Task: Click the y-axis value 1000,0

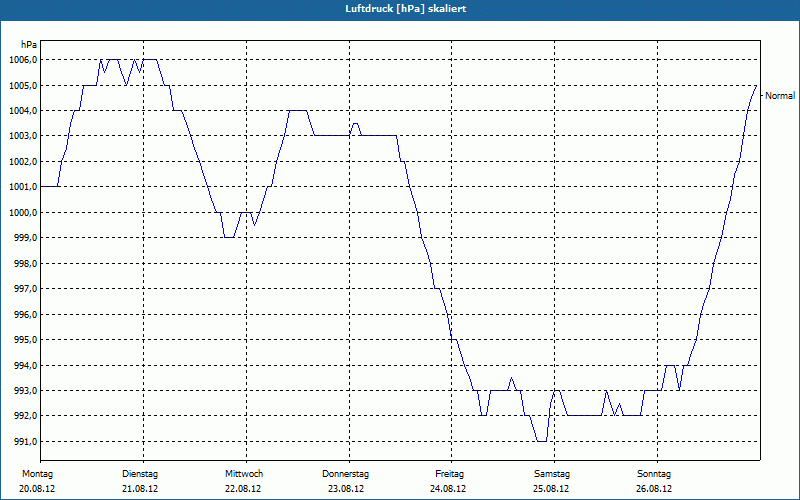Action: coord(23,212)
